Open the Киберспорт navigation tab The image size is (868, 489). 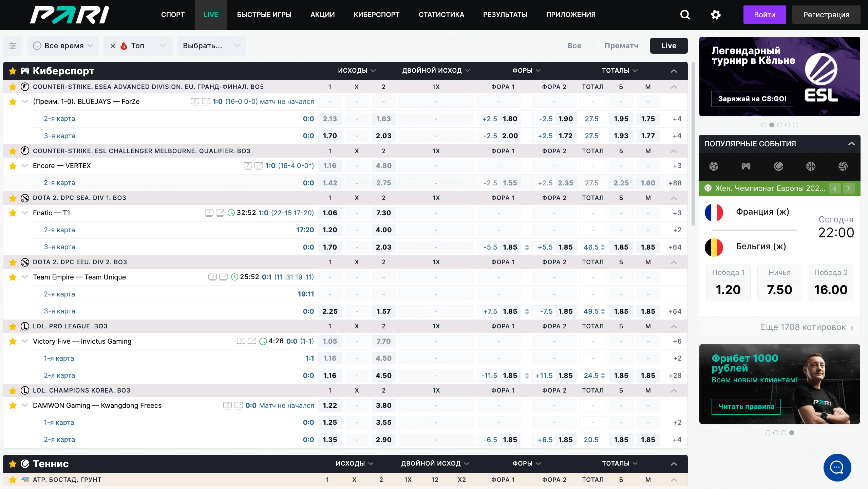(376, 15)
